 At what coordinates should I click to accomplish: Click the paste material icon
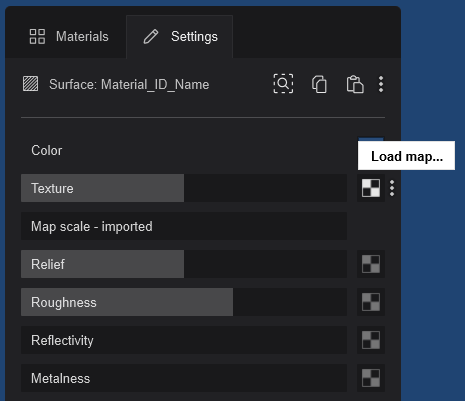[x=355, y=84]
